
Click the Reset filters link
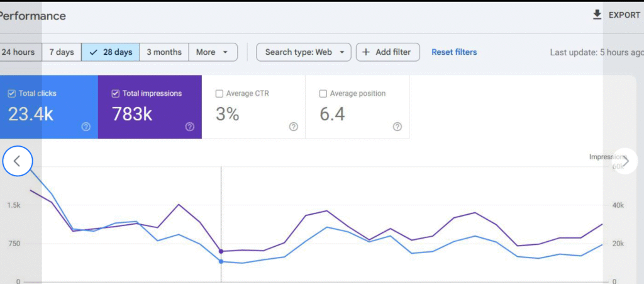click(454, 52)
